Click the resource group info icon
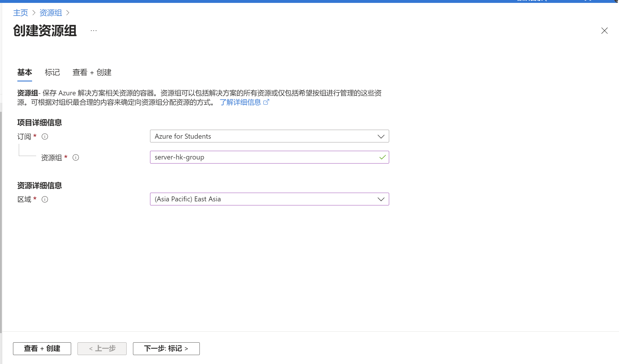Image resolution: width=619 pixels, height=364 pixels. click(x=76, y=157)
